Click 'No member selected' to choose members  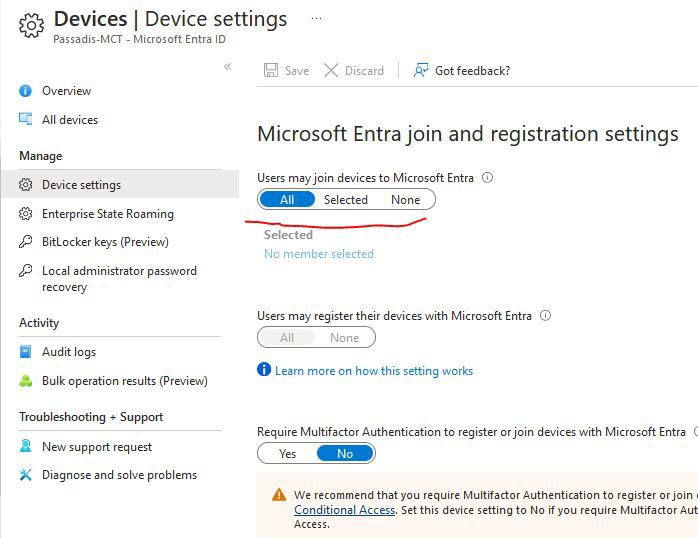click(319, 254)
